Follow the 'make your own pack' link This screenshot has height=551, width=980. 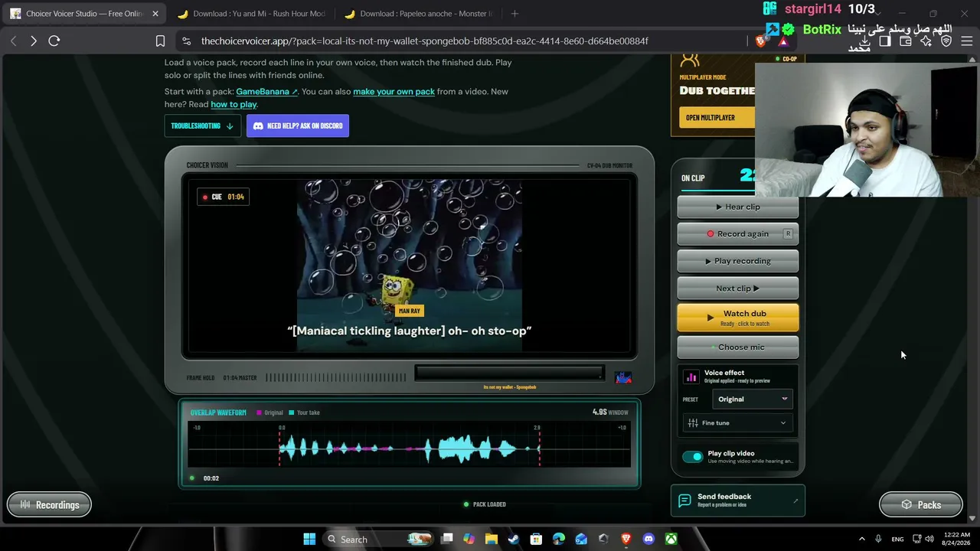394,92
